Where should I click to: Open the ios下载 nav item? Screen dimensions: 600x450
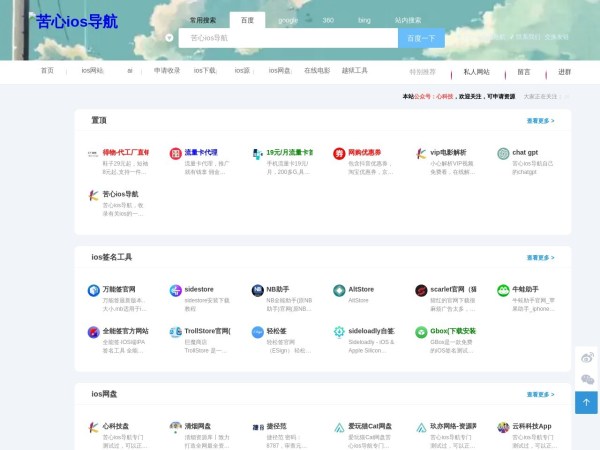pos(205,71)
